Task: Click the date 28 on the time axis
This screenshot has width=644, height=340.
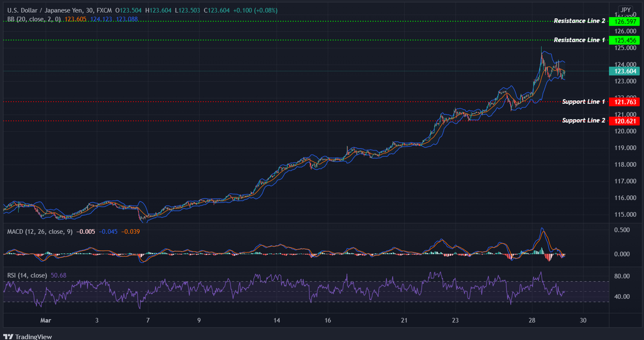Action: [532, 320]
